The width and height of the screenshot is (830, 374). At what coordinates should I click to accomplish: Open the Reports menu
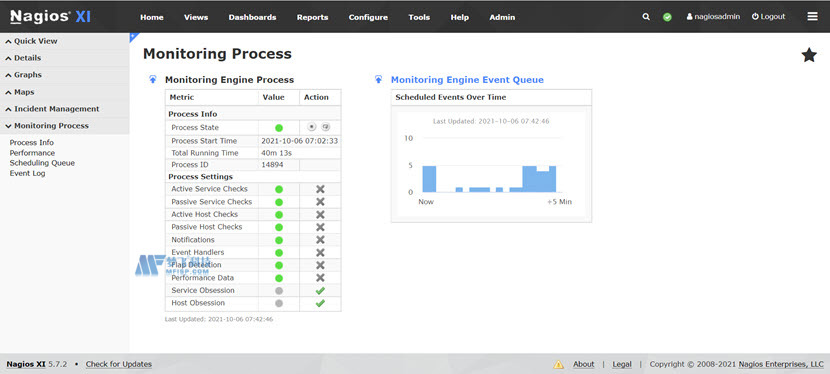point(312,17)
